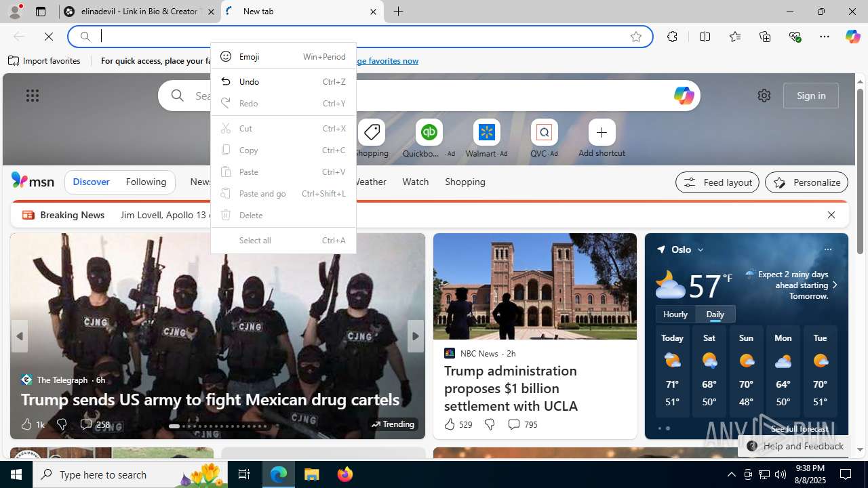Image resolution: width=868 pixels, height=488 pixels.
Task: Go to previous slide in news carousel
Action: coord(19,336)
